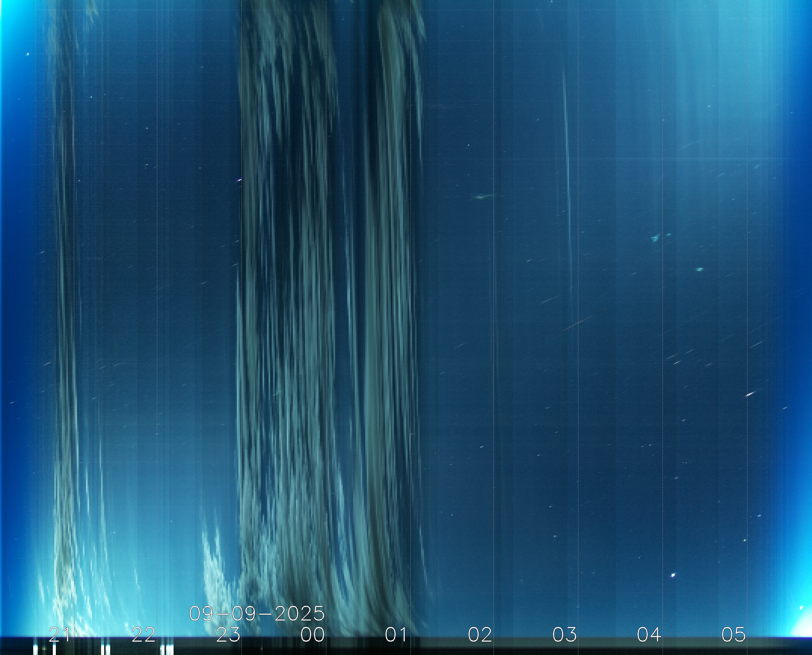
Task: Click the 22 hour label
Action: point(143,634)
